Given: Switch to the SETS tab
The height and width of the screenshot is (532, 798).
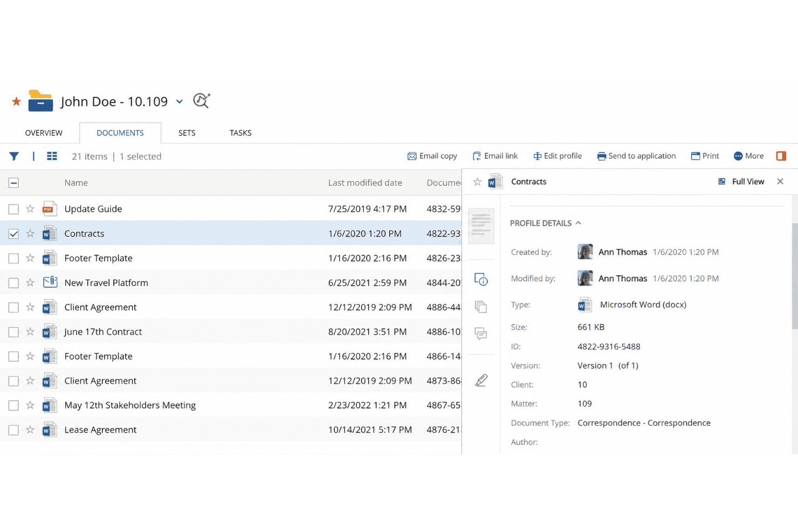Looking at the screenshot, I should (187, 133).
